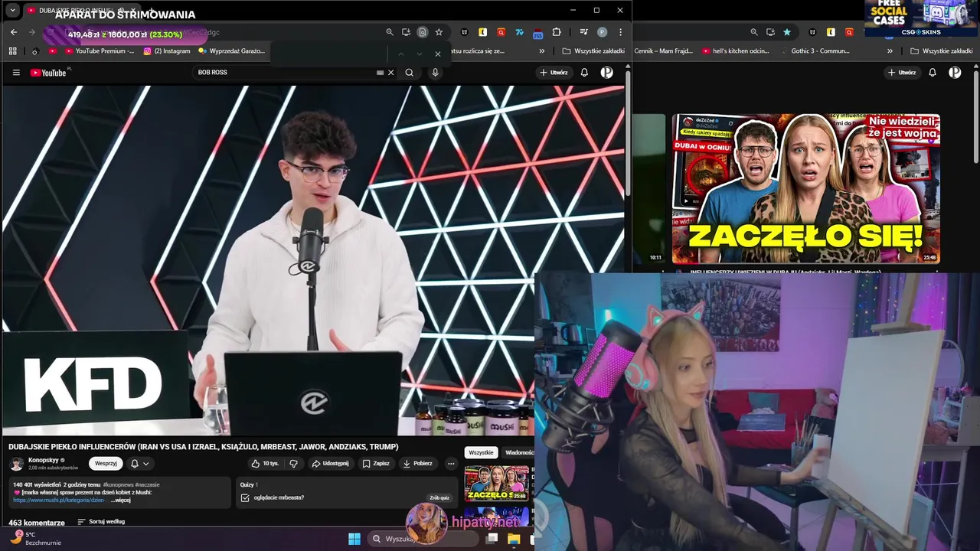
Task: Open Chrome extensions puzzle icon
Action: point(557,32)
